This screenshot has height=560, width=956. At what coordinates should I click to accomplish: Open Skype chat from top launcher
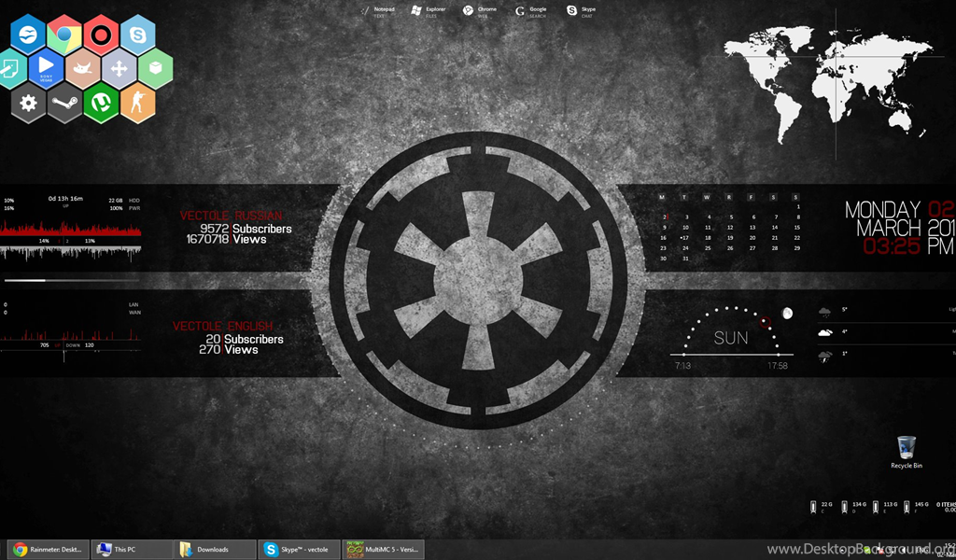pos(581,11)
